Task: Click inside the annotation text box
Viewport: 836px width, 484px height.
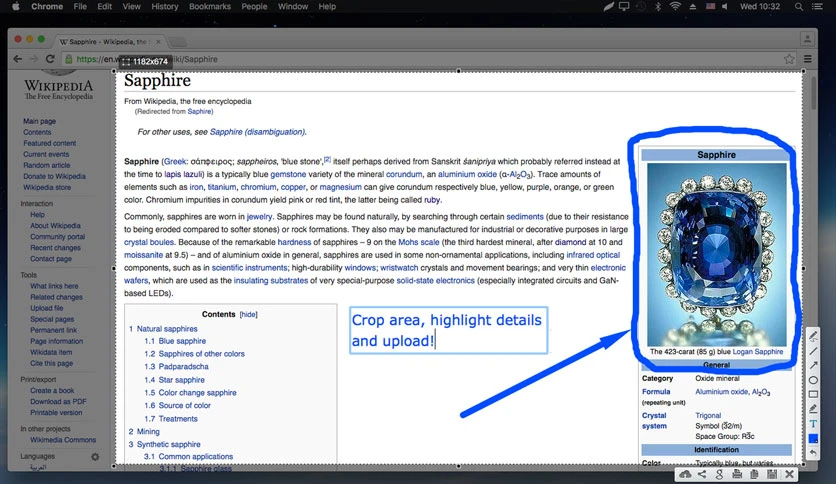Action: click(448, 330)
